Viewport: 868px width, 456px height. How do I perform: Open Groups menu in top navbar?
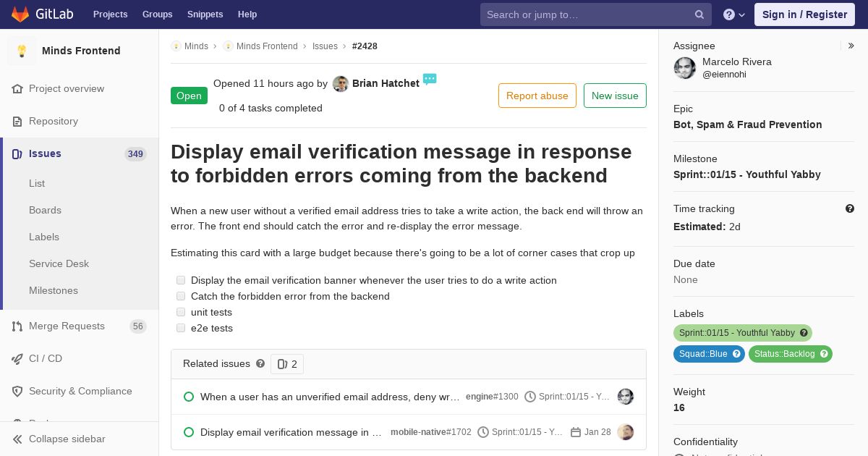pyautogui.click(x=157, y=14)
